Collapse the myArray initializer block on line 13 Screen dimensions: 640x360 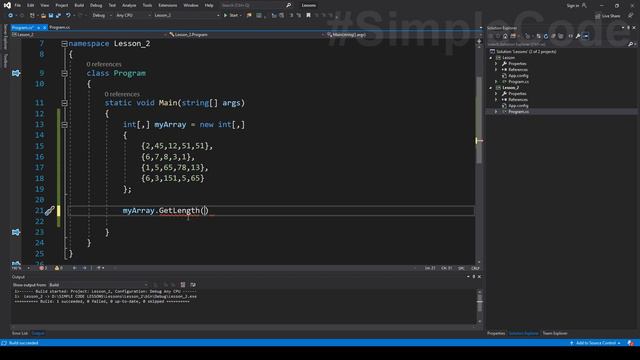point(64,124)
